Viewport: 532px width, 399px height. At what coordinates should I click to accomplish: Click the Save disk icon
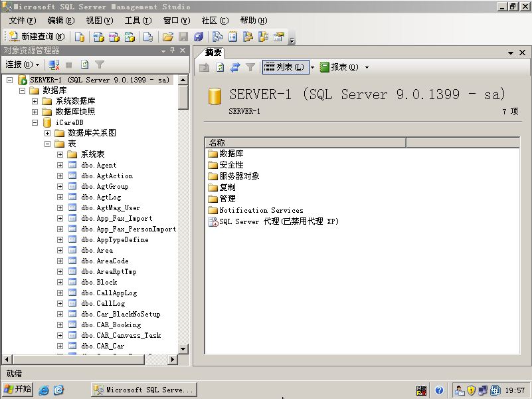[x=183, y=37]
